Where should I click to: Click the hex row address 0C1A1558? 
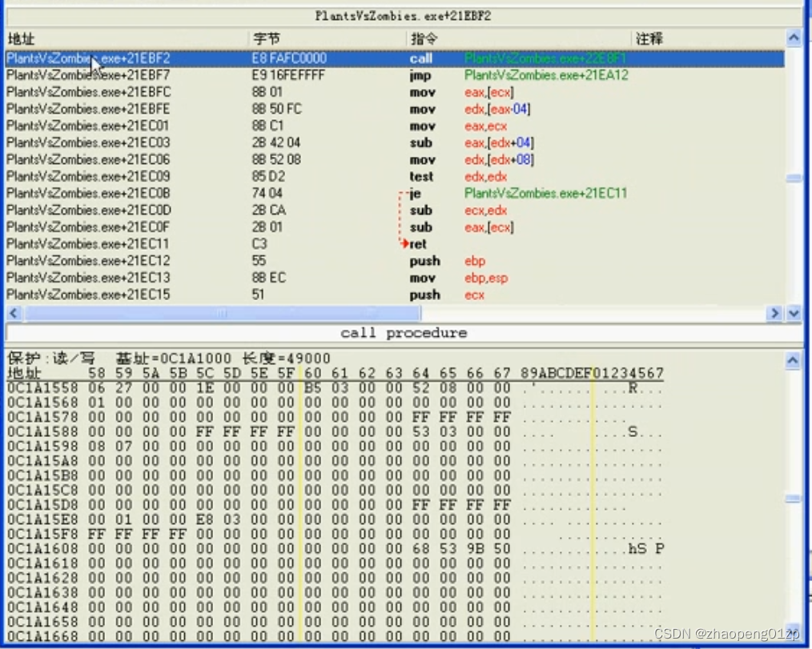[x=42, y=388]
